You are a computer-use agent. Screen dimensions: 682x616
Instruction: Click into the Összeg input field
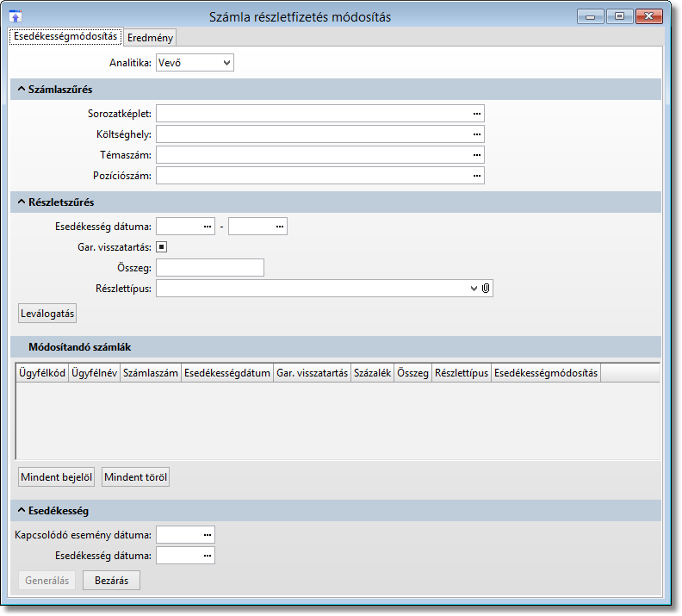coord(210,268)
